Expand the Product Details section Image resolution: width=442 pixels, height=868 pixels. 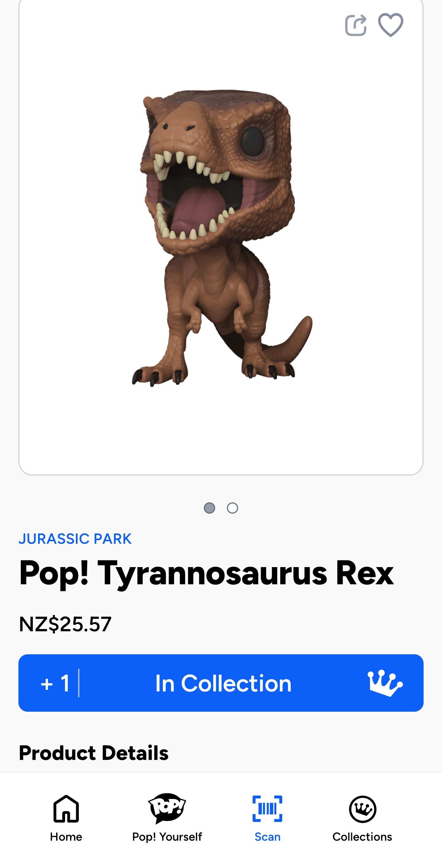(94, 753)
